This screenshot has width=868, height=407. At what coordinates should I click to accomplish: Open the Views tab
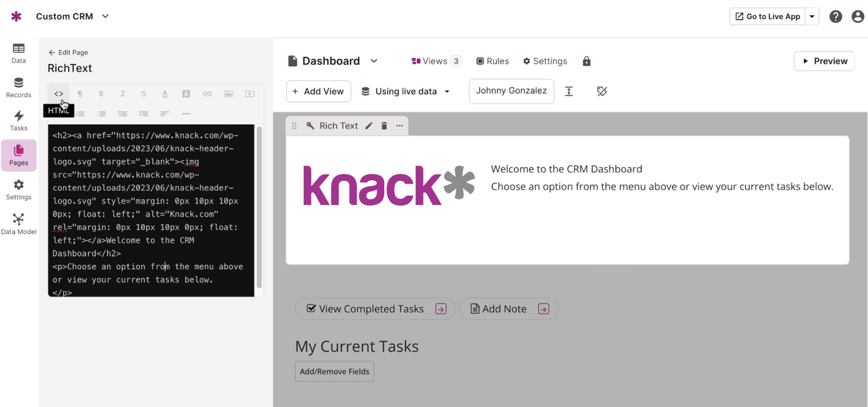(x=436, y=61)
